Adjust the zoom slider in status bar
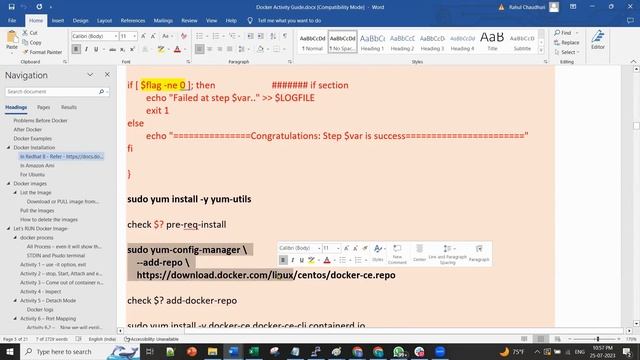 pos(598,339)
